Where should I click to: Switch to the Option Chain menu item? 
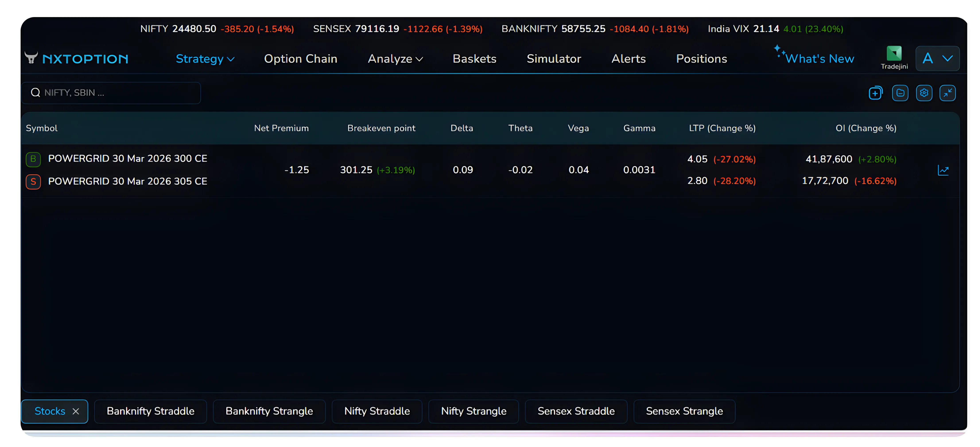tap(301, 59)
